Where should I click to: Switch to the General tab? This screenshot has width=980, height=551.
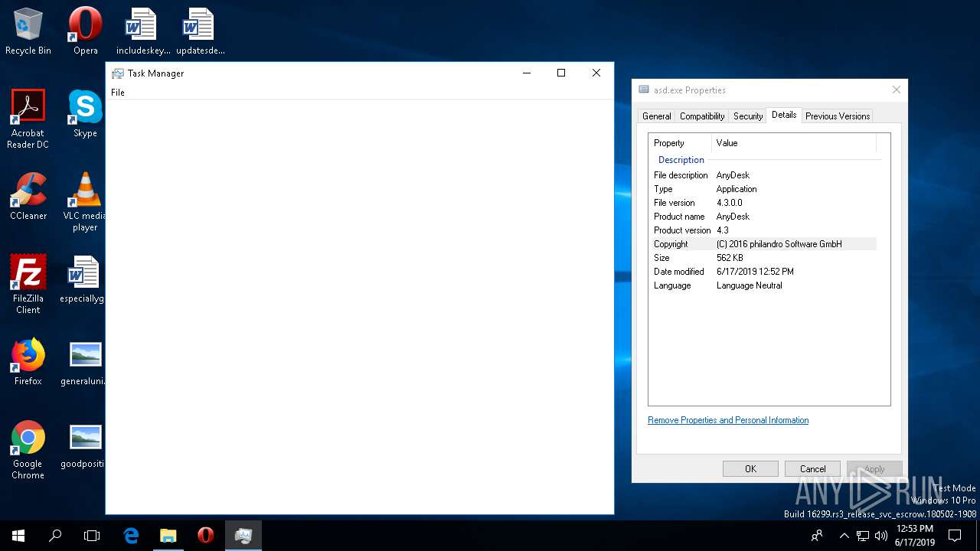point(657,116)
